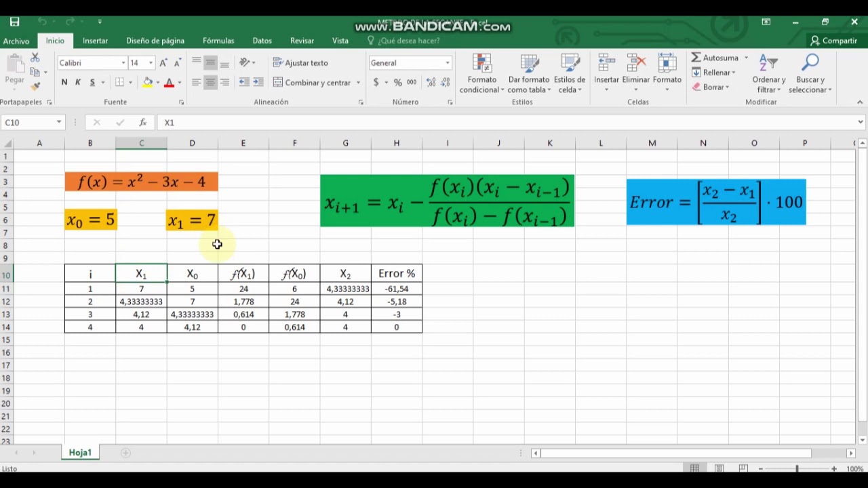Decrease font size with the small A icon
Screen dimensions: 868x488
coord(177,63)
